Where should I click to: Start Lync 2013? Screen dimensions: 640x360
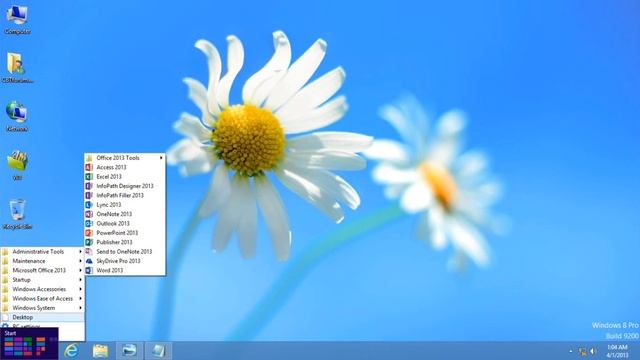coord(125,204)
